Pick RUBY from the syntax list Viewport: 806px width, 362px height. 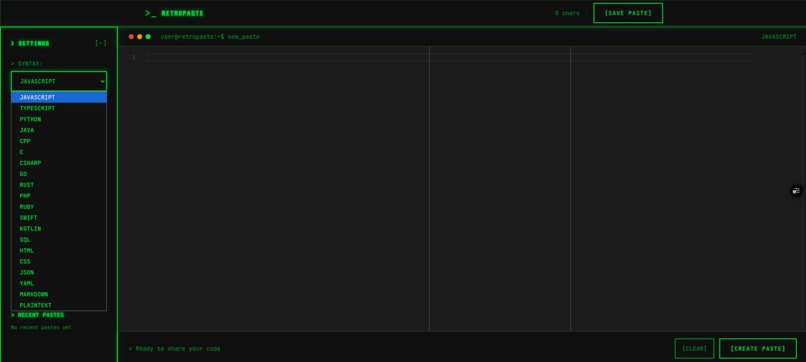coord(59,207)
